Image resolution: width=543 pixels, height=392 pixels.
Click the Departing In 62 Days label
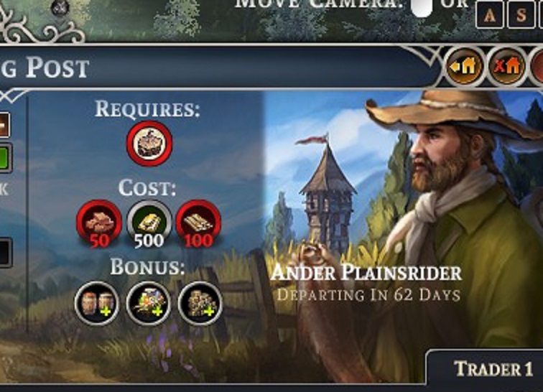pos(368,294)
